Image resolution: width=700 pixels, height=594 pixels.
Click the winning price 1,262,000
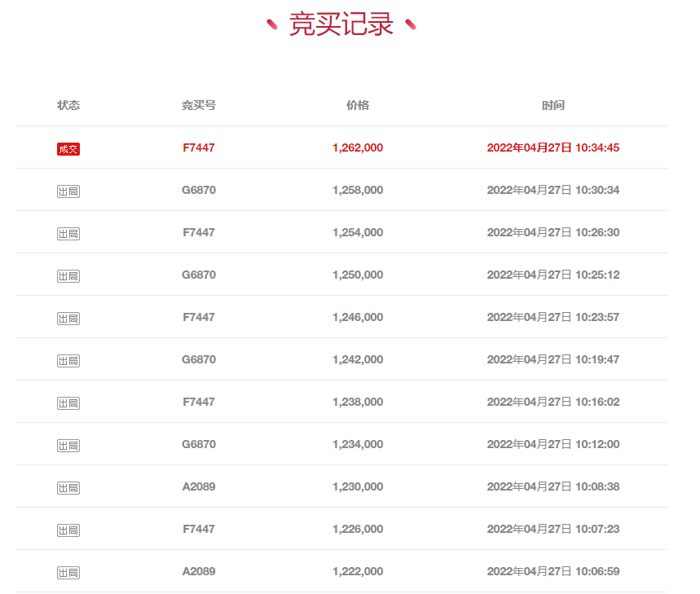[358, 147]
